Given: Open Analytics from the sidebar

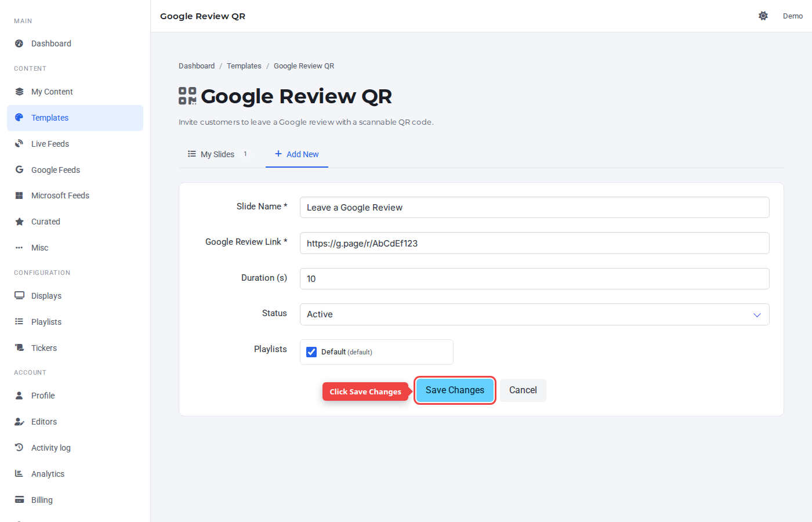Looking at the screenshot, I should 75,474.
